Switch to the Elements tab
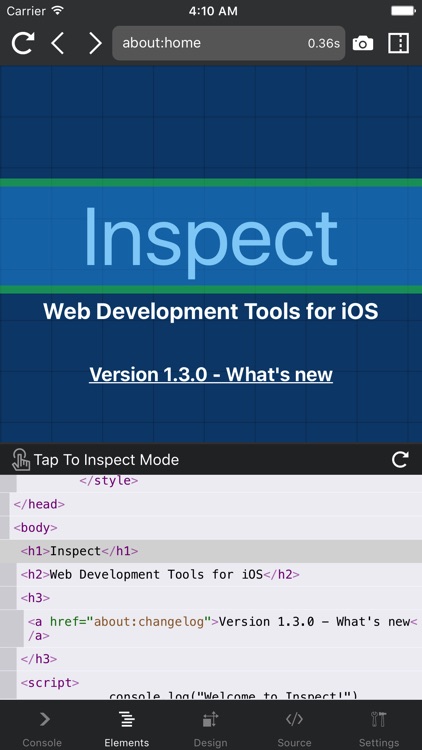The width and height of the screenshot is (422, 750). point(127,727)
